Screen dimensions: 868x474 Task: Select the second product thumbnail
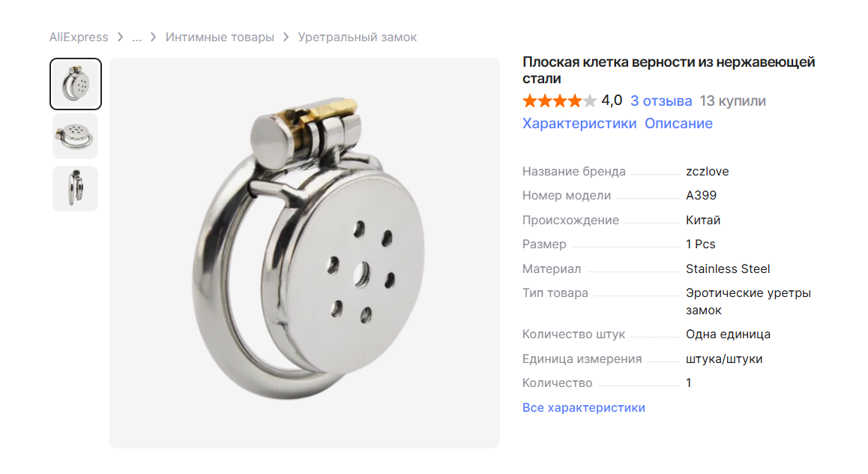click(x=75, y=136)
